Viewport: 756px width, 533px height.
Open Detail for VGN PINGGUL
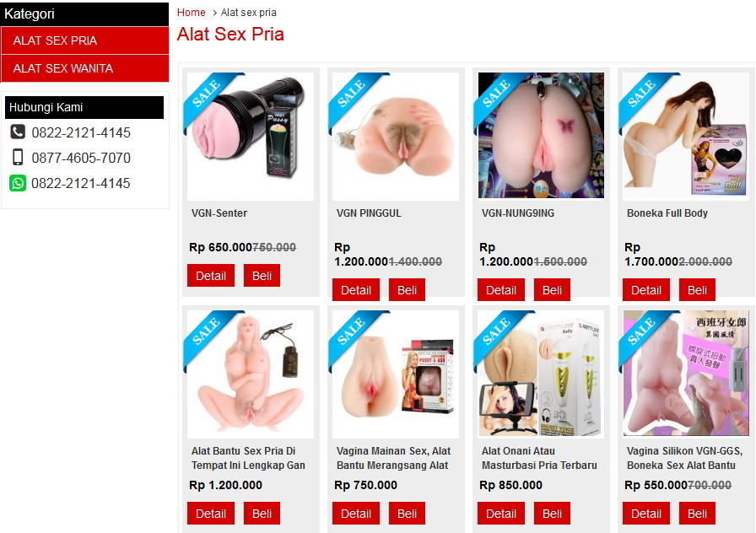pyautogui.click(x=356, y=290)
